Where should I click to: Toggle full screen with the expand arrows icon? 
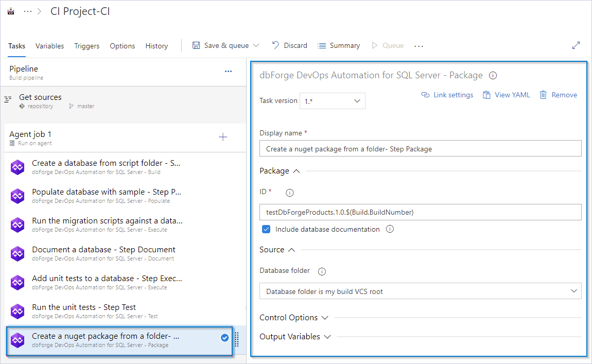click(576, 45)
